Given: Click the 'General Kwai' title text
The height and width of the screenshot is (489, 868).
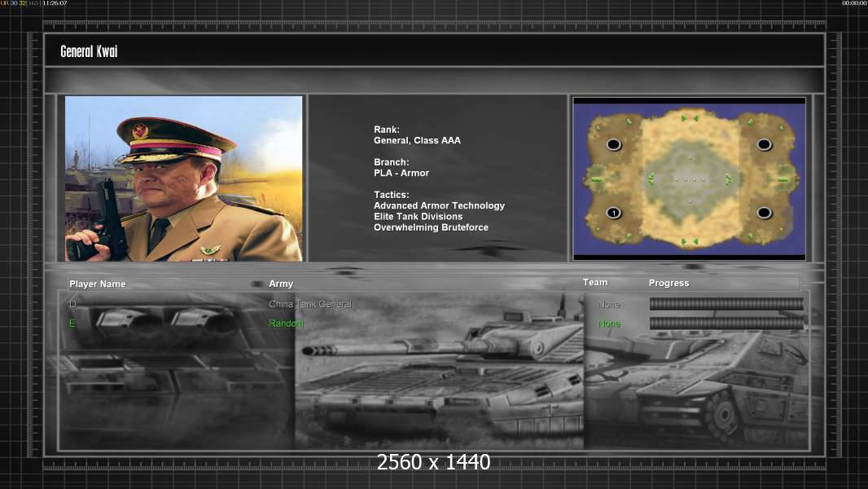Looking at the screenshot, I should coord(89,51).
